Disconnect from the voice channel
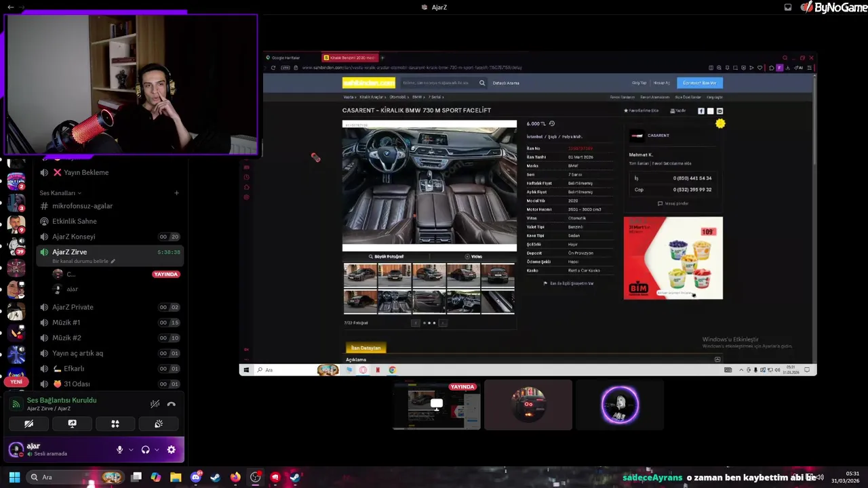Viewport: 868px width, 488px height. 171,404
